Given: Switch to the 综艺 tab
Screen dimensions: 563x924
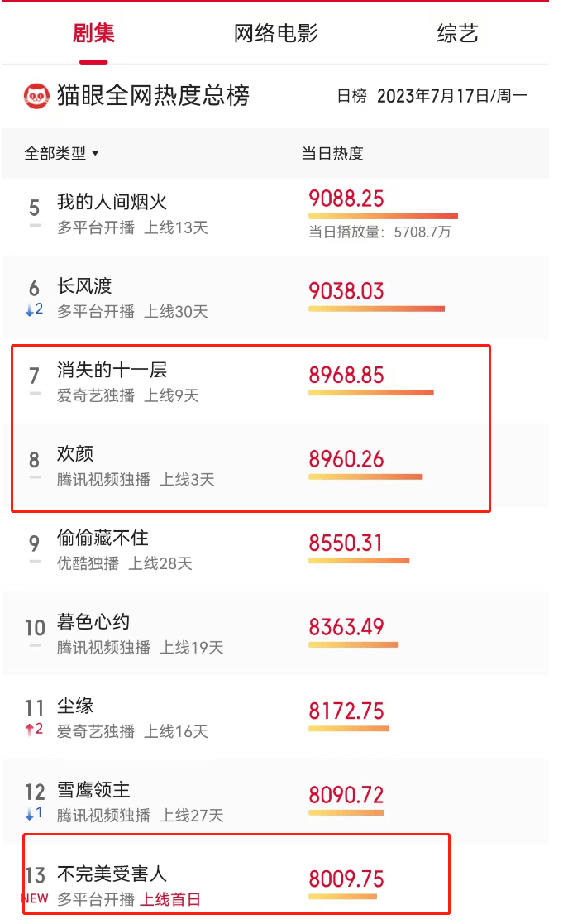Looking at the screenshot, I should [457, 34].
